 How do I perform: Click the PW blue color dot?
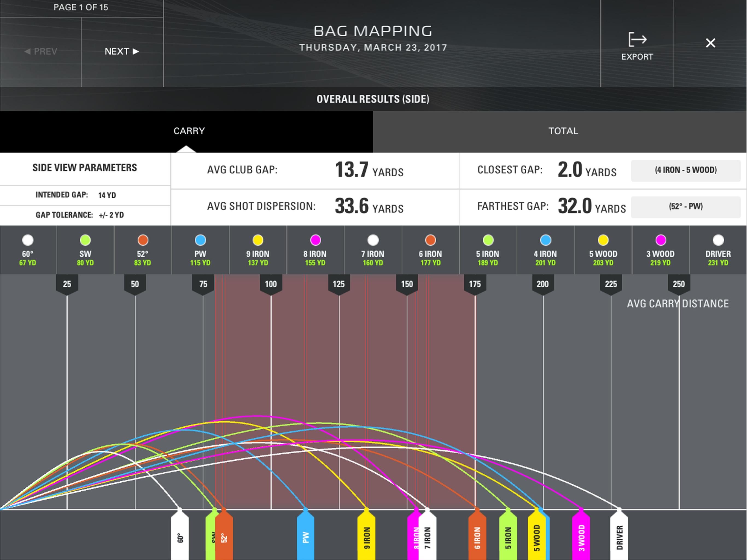pos(200,240)
